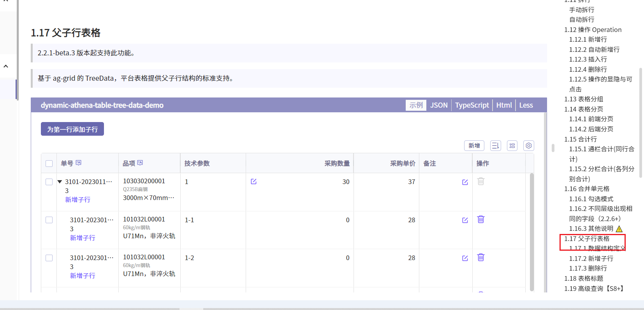Switch to the 示例 tab
Image resolution: width=644 pixels, height=310 pixels.
point(416,105)
